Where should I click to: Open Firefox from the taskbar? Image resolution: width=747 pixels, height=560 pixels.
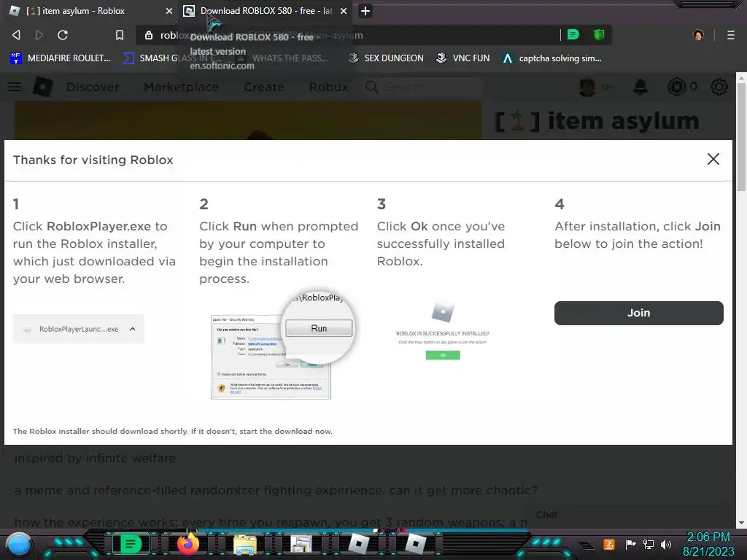pyautogui.click(x=187, y=544)
